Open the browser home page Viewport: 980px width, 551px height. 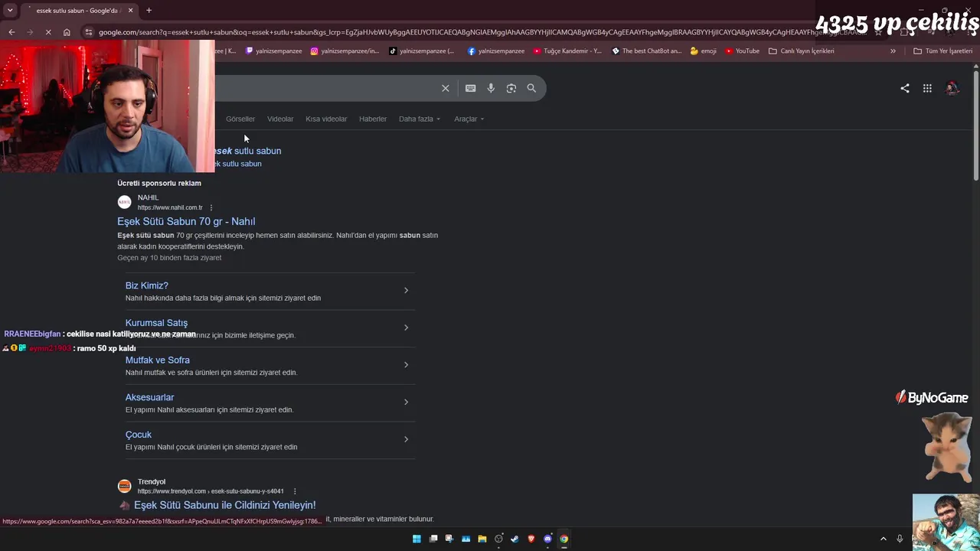(67, 32)
